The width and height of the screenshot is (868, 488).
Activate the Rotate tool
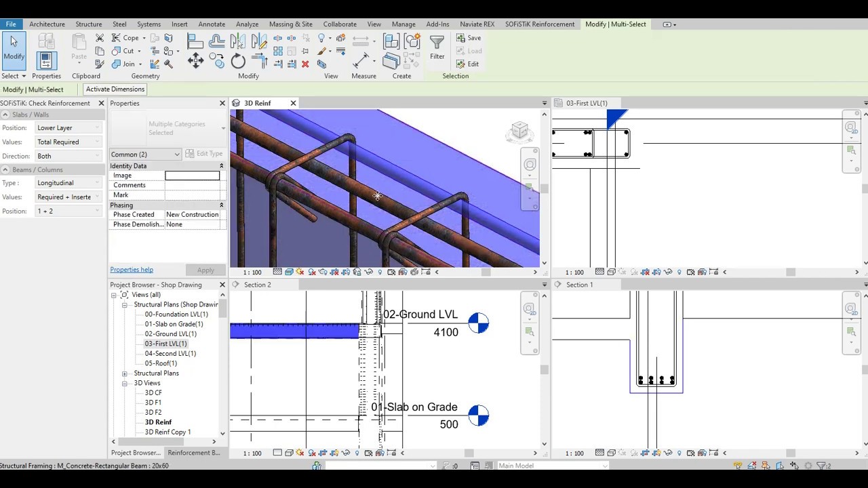point(238,62)
